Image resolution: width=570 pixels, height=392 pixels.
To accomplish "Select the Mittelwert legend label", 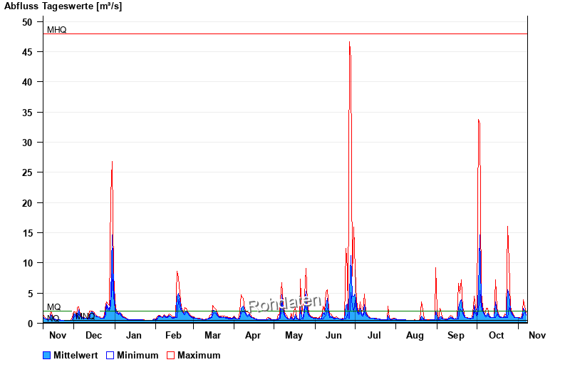I will click(x=76, y=355).
